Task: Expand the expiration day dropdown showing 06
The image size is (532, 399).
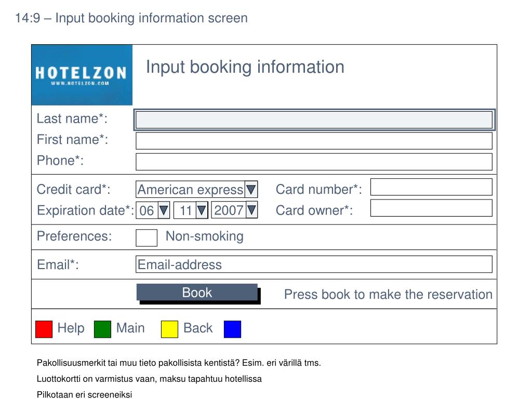Action: point(153,210)
